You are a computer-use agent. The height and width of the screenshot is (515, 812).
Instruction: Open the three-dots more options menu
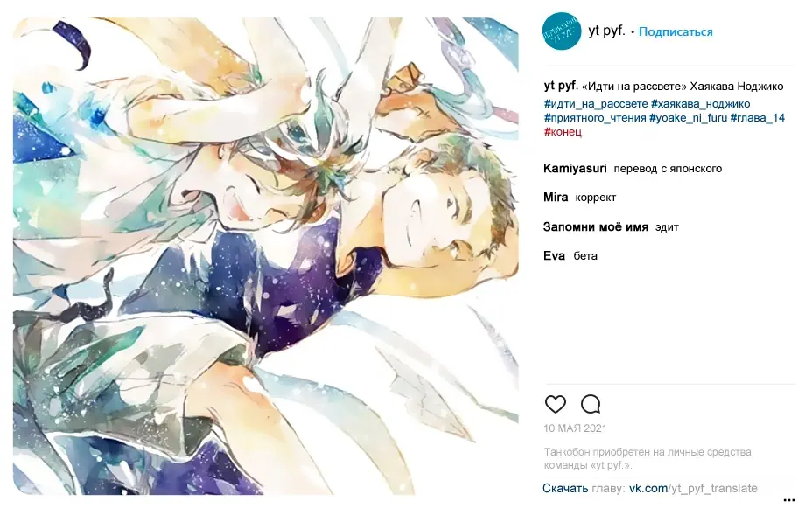pos(788,500)
